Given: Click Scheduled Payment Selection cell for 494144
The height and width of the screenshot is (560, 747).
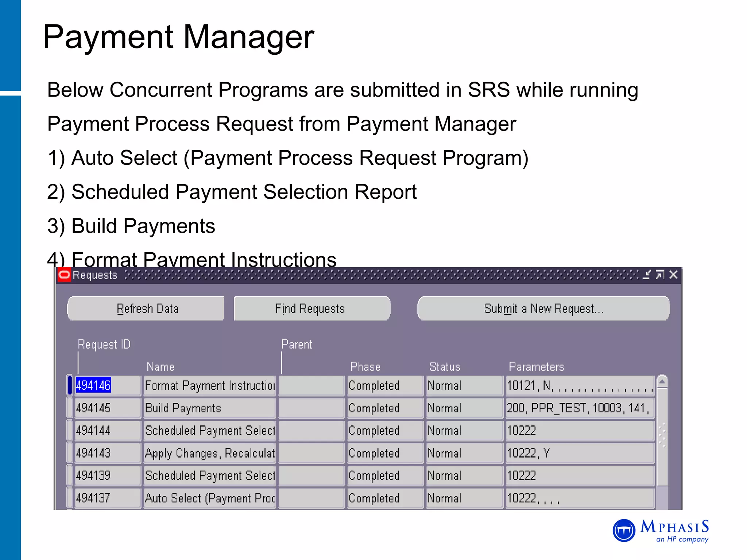Looking at the screenshot, I should pos(210,431).
